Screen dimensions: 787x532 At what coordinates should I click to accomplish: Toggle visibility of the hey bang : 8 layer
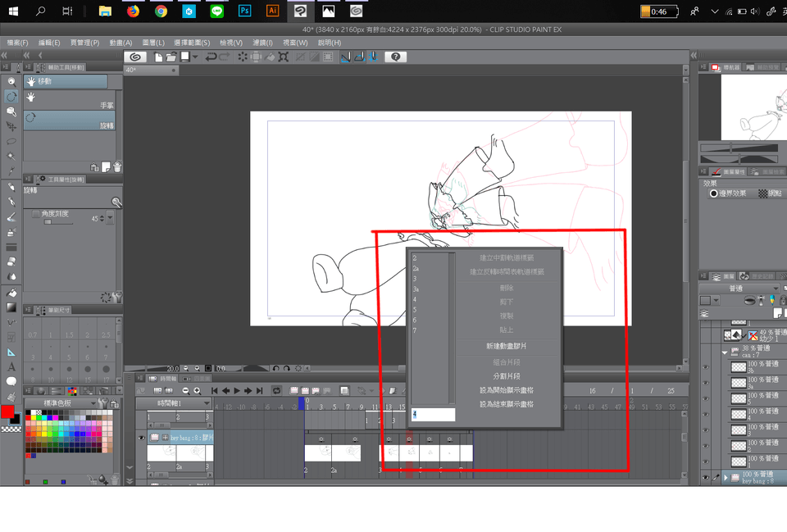[705, 477]
